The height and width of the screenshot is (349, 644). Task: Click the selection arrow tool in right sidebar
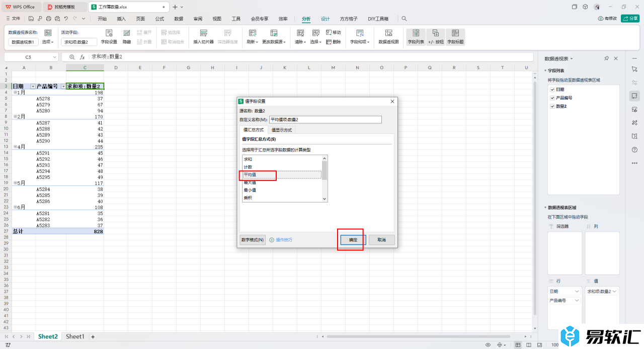(x=634, y=68)
